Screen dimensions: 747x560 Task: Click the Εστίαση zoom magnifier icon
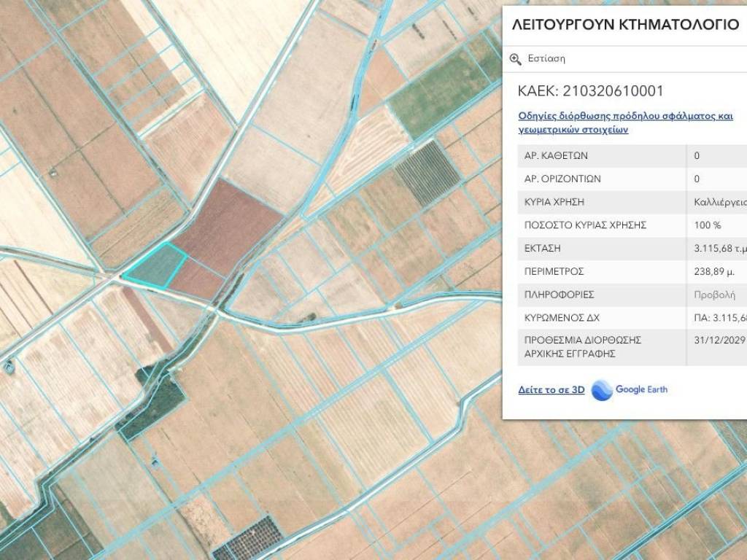click(x=516, y=59)
